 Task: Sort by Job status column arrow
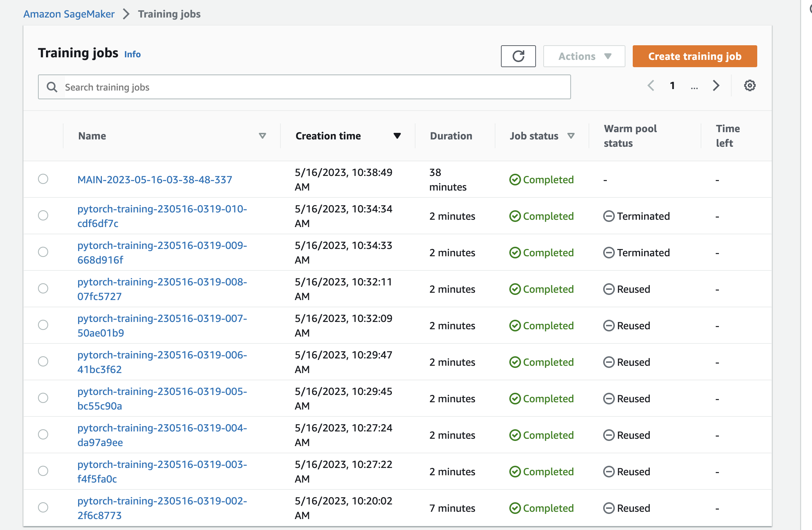[x=571, y=136]
